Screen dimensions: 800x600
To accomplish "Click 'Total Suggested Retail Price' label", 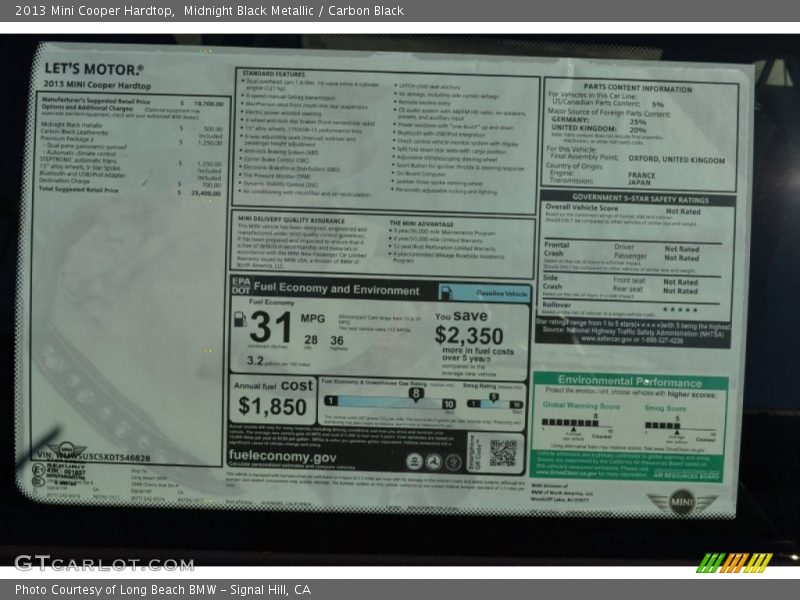I will 79,189.
